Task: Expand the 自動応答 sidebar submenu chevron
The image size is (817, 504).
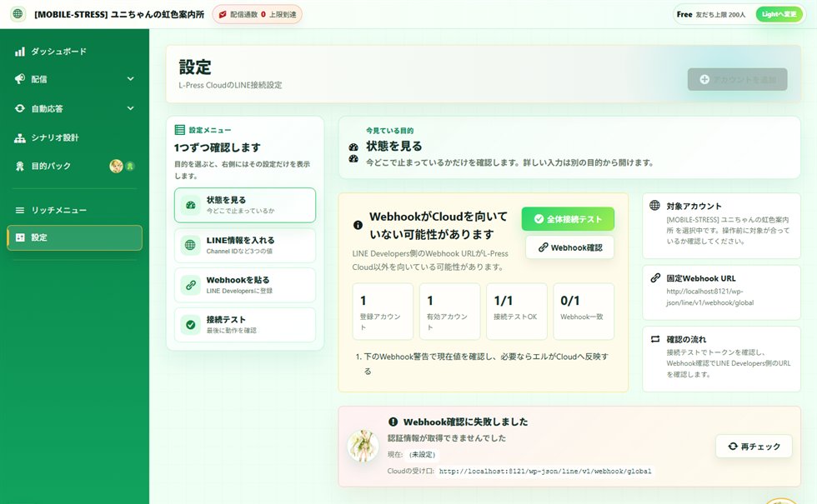Action: [x=131, y=108]
